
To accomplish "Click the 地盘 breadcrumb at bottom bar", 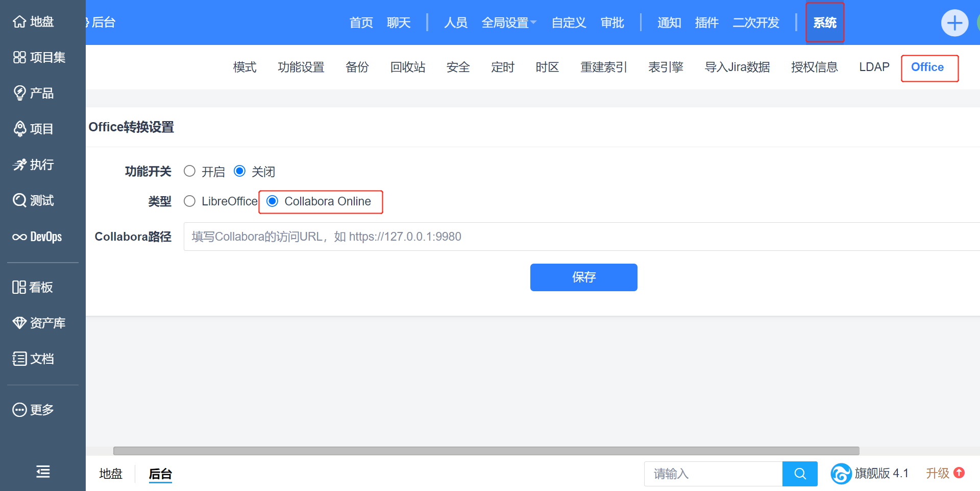I will [x=111, y=474].
